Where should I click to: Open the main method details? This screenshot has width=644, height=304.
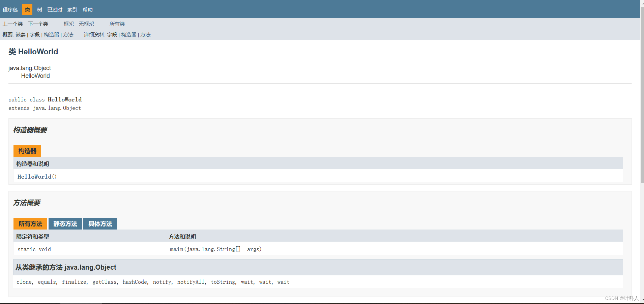tap(176, 249)
